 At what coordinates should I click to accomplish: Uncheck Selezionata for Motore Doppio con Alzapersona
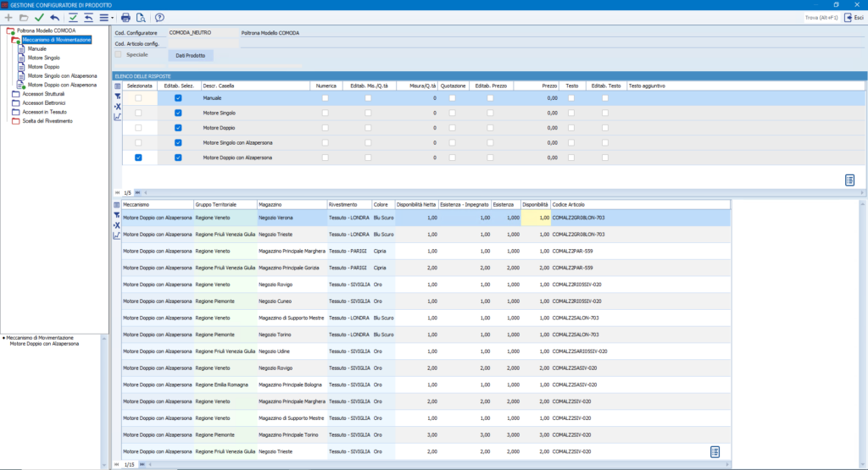pyautogui.click(x=138, y=158)
